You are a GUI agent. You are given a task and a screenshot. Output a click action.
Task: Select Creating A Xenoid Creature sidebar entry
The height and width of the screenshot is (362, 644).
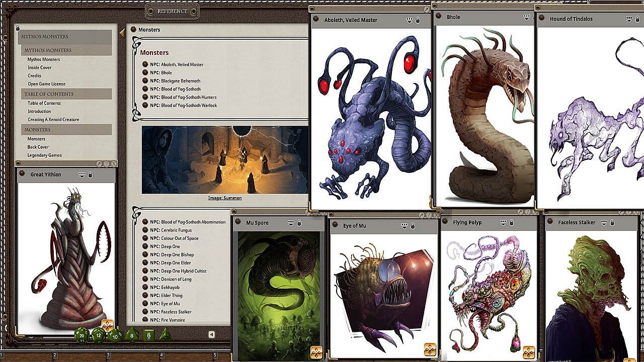click(53, 120)
